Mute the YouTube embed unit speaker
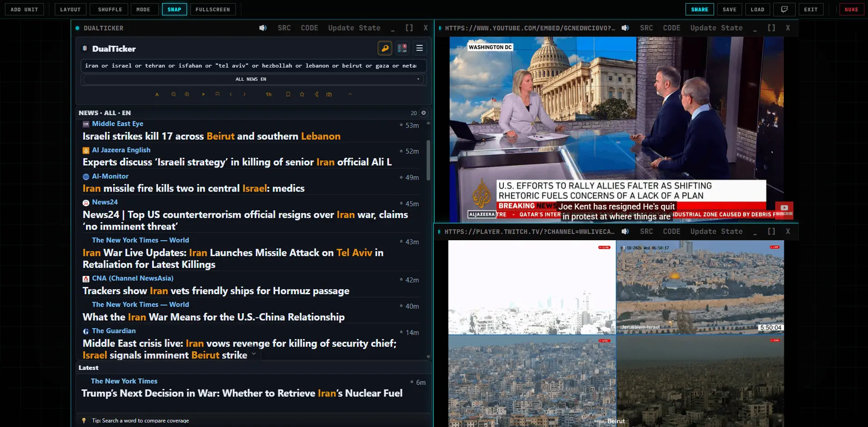868x427 pixels. [625, 28]
